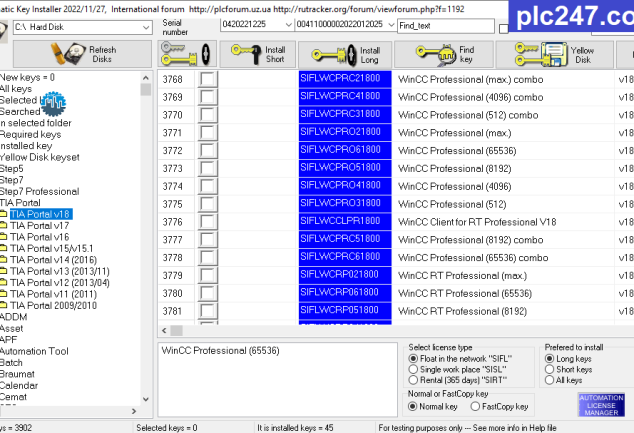This screenshot has width=634, height=433.
Task: Click WinCC Client for RT Professional V18
Action: tap(477, 222)
